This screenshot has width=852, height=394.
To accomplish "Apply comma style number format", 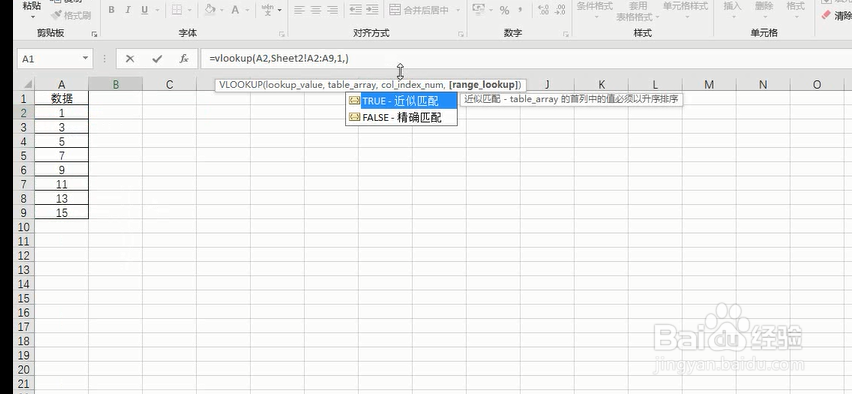I will (520, 10).
